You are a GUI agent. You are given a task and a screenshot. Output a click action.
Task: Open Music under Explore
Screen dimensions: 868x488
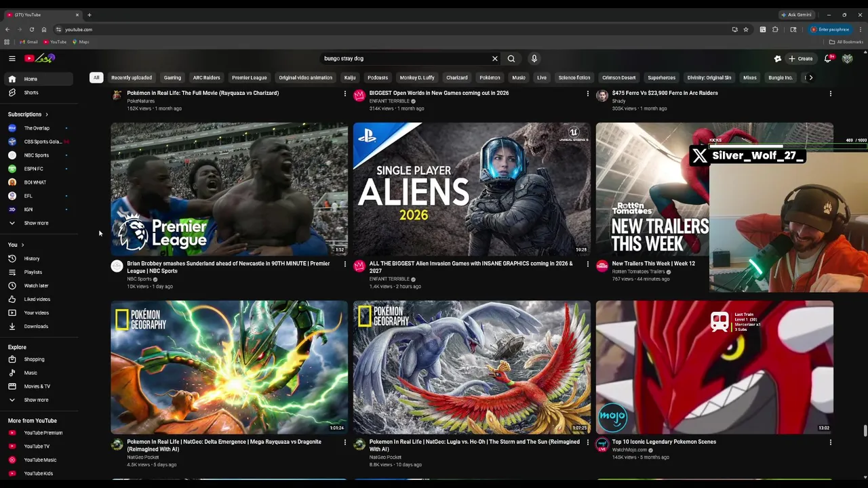point(39,373)
